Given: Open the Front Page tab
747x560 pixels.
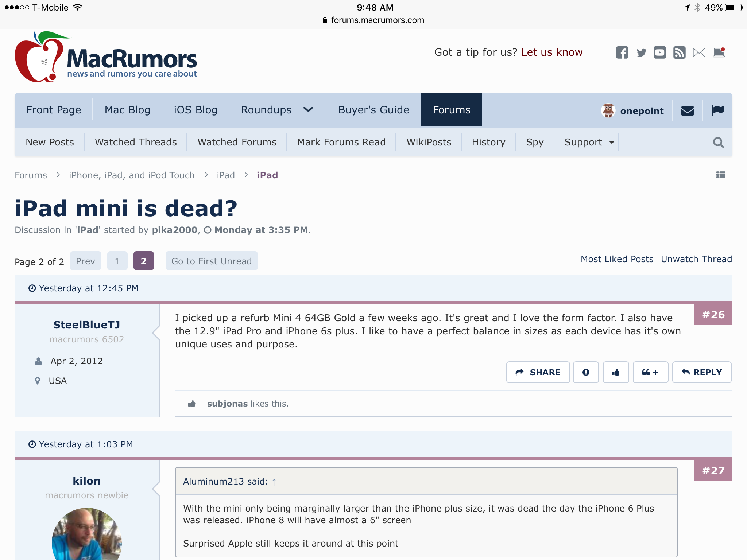Looking at the screenshot, I should click(x=54, y=110).
